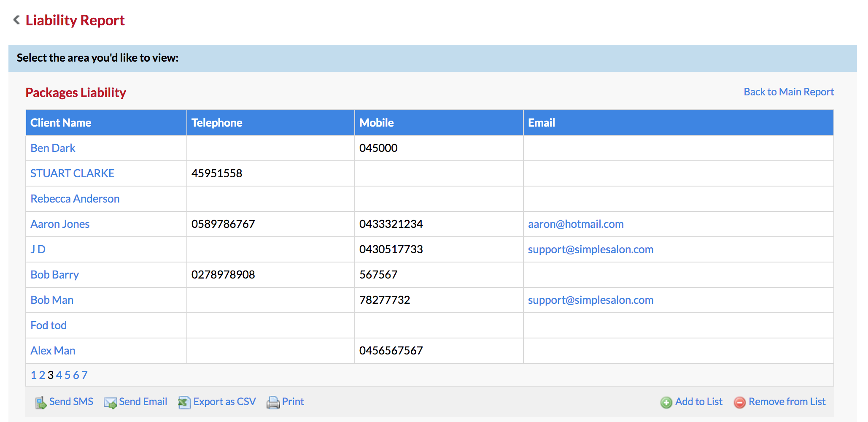Open the Back to Main Report link
This screenshot has width=868, height=422.
789,92
